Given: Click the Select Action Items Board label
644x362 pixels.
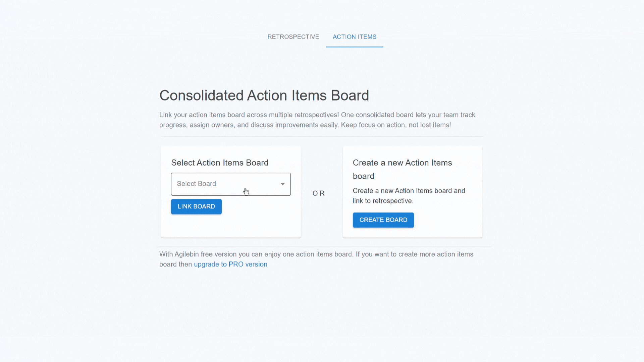Looking at the screenshot, I should 220,163.
